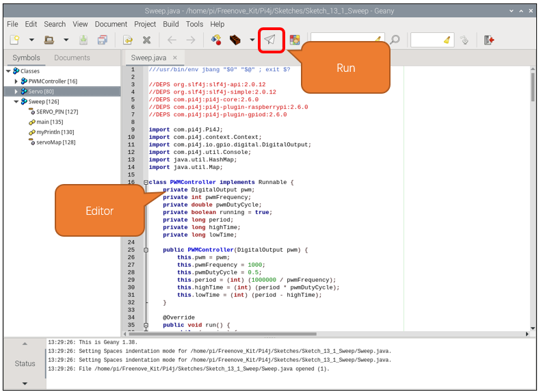Open the color chooser icon
The width and height of the screenshot is (541, 392).
point(295,40)
